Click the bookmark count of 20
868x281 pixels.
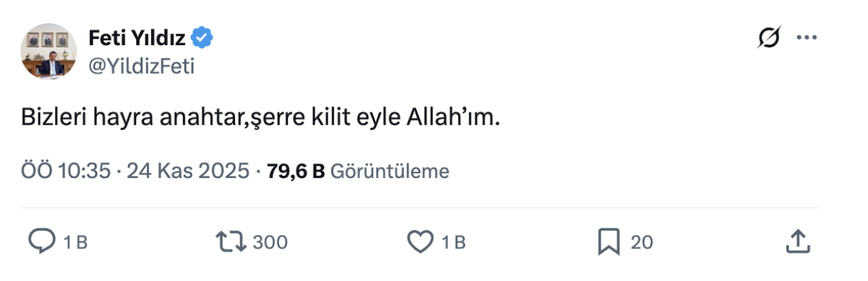click(642, 242)
